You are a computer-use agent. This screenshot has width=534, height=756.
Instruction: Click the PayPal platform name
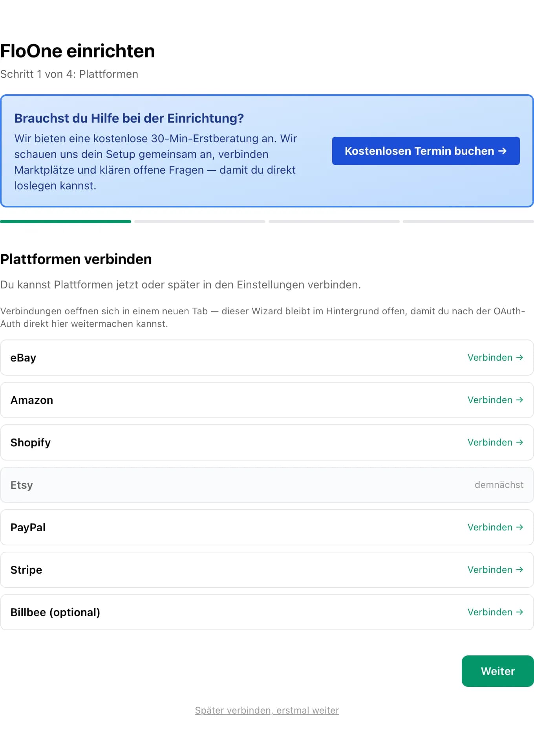[28, 528]
